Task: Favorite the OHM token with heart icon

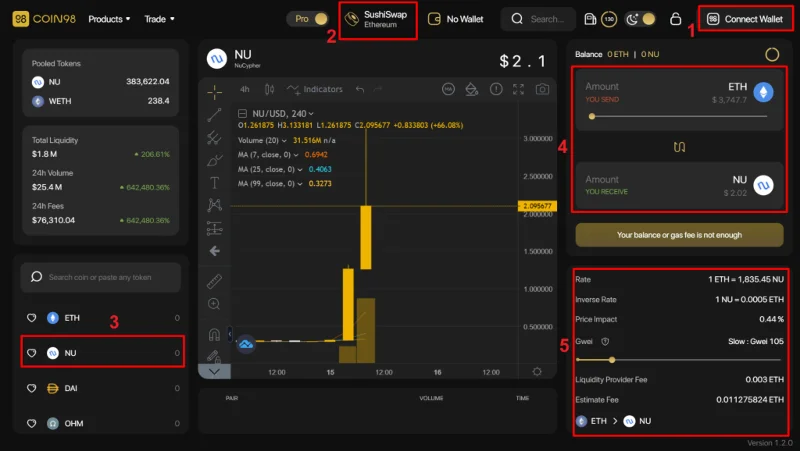Action: (32, 423)
